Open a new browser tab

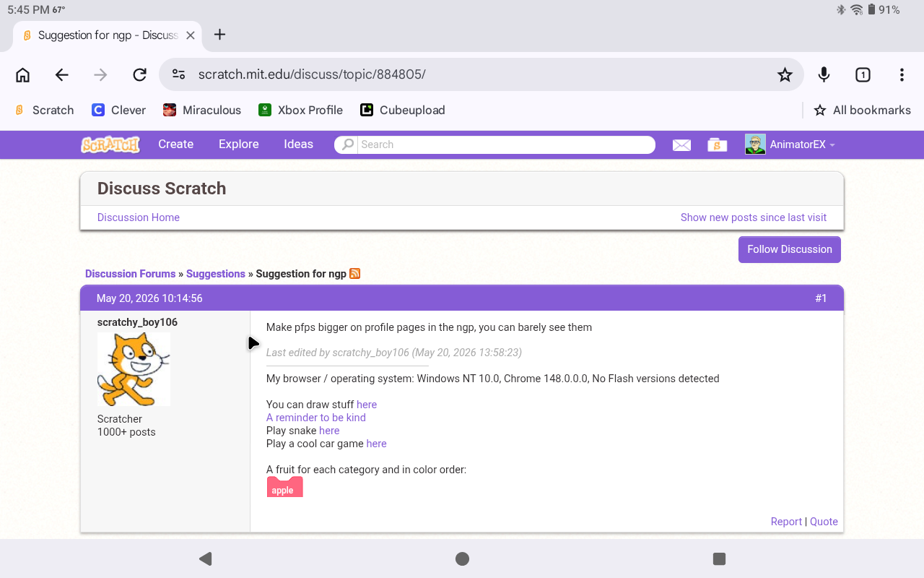tap(220, 35)
